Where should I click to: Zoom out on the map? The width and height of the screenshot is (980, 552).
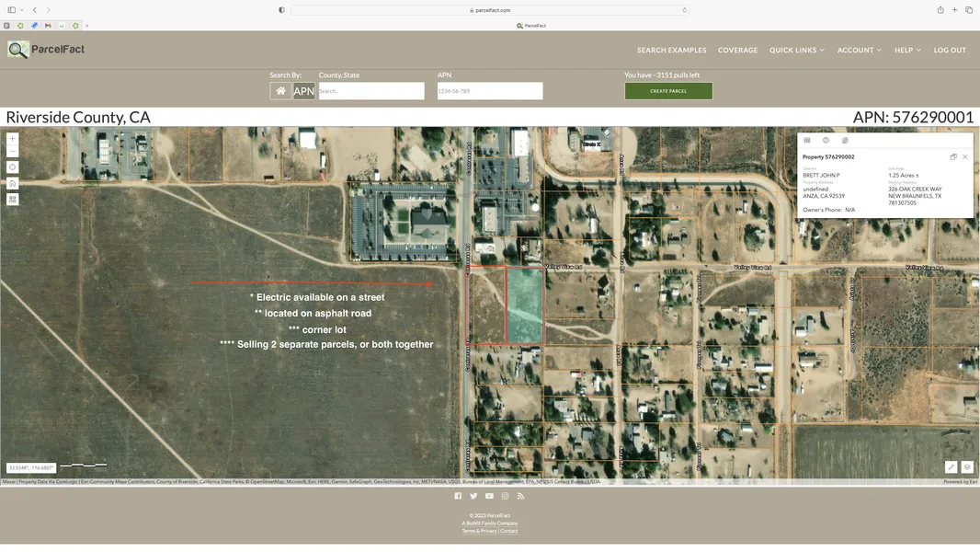coord(12,152)
